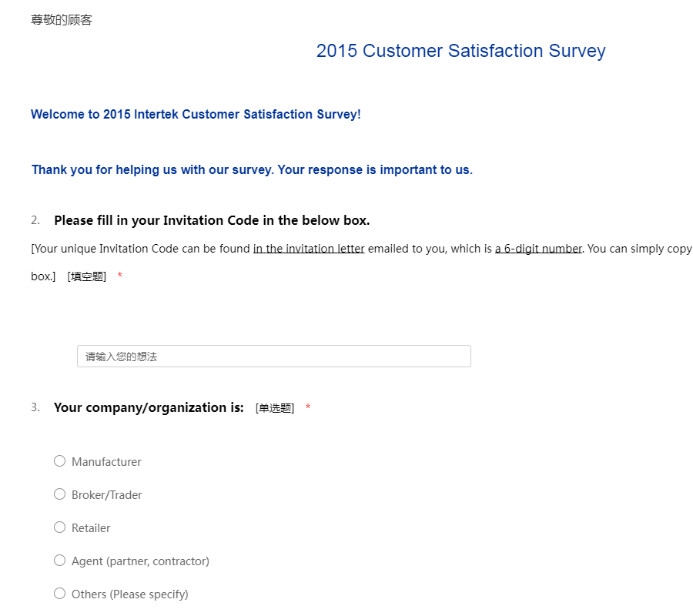
Task: Choose the Broker/Trader option
Action: pos(60,494)
